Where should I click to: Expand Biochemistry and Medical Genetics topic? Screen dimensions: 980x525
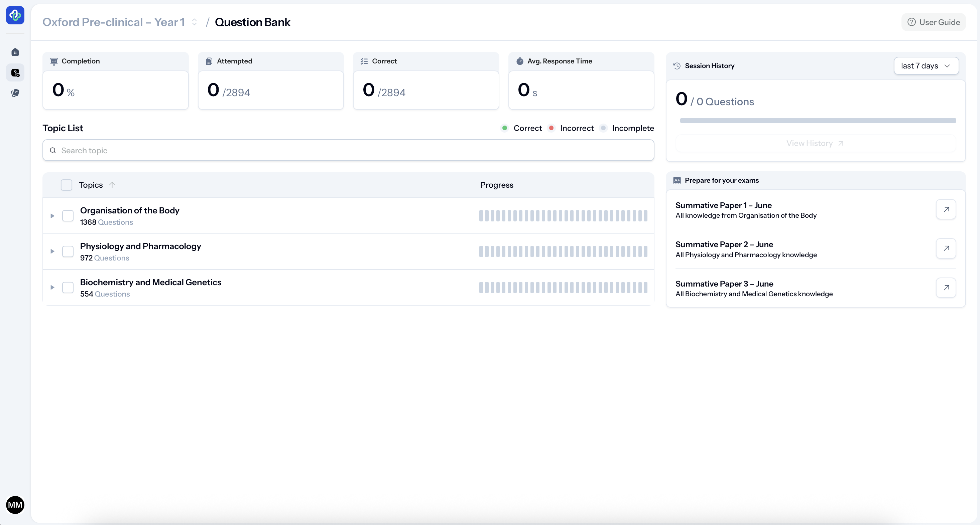point(52,288)
